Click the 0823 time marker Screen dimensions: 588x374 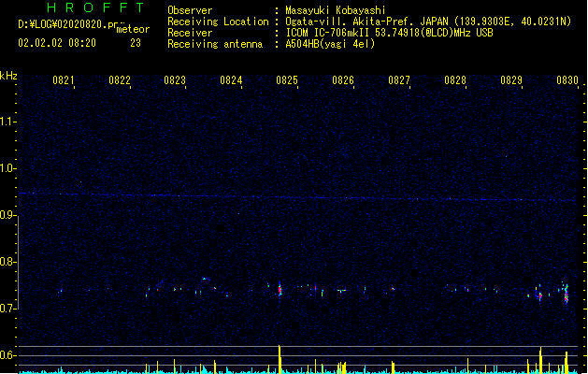[x=175, y=80]
